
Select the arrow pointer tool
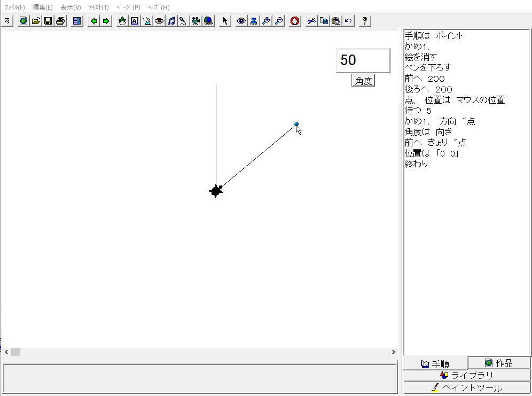pos(225,21)
